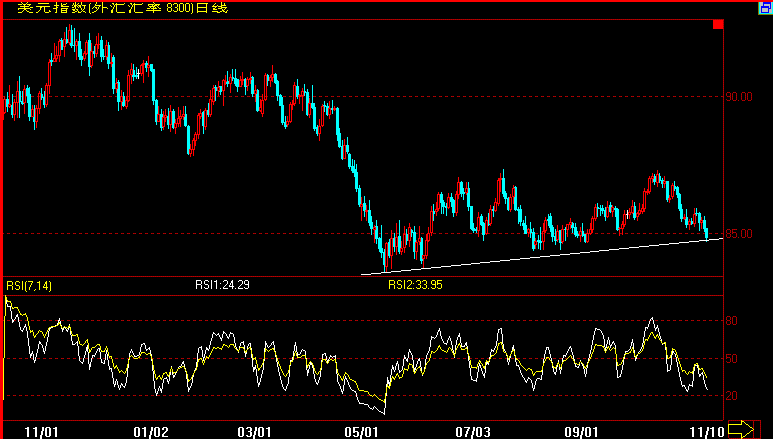Image resolution: width=773 pixels, height=439 pixels.
Task: Click the RSI 50 level label
Action: 732,359
